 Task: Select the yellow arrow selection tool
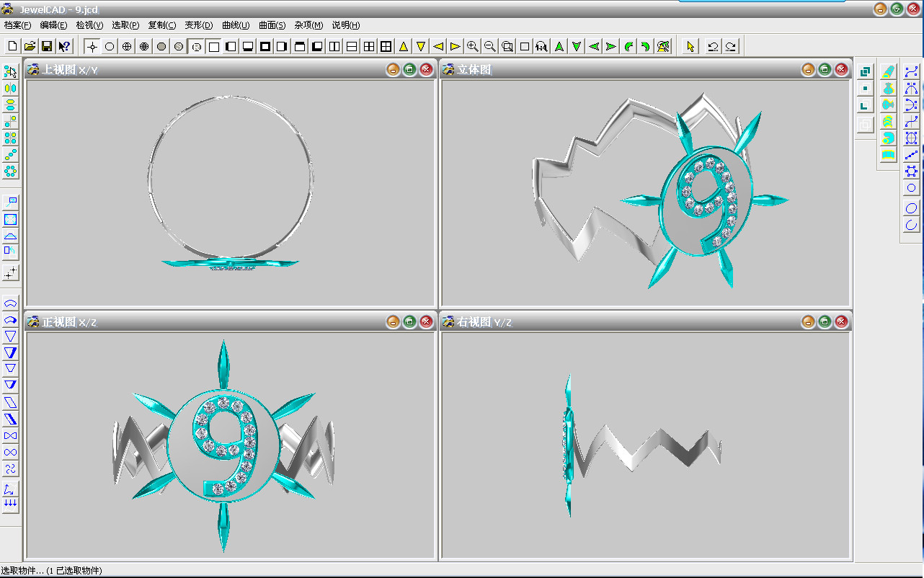click(690, 46)
